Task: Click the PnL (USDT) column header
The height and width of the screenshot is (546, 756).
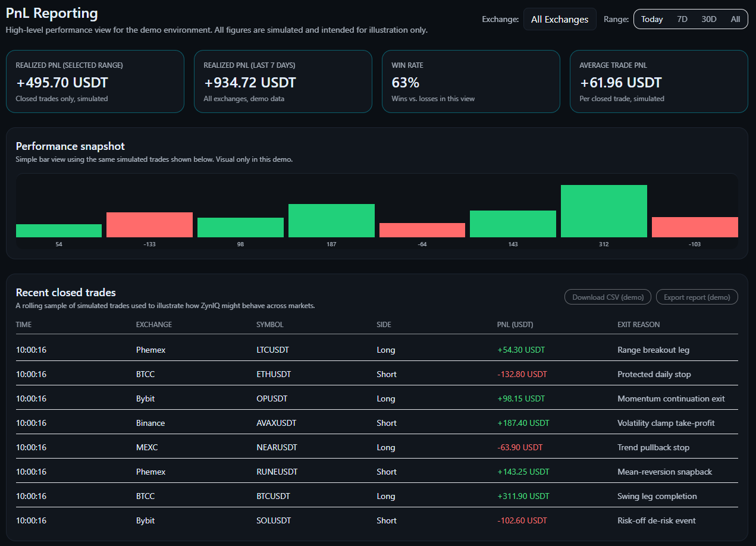Action: point(514,324)
